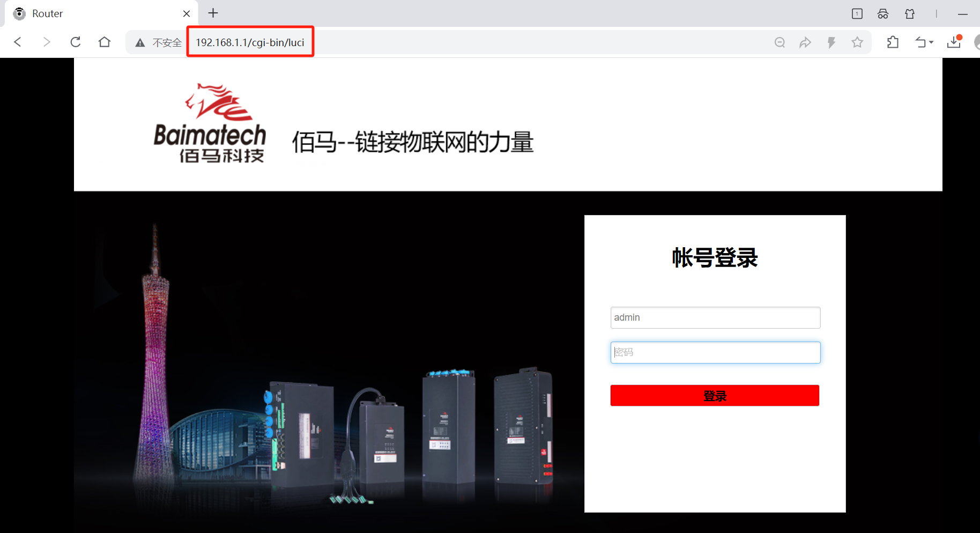Close the Router tab
Viewport: 980px width, 533px height.
[187, 13]
